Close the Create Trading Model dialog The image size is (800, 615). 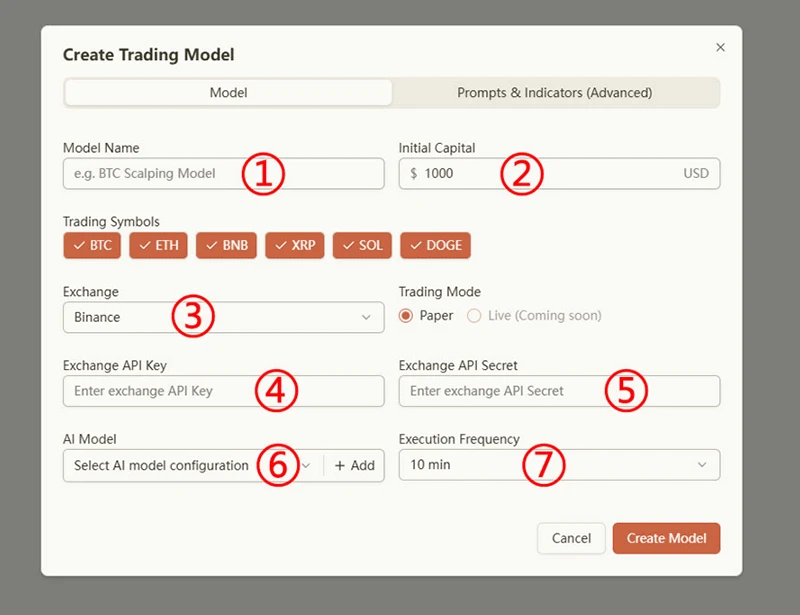click(x=720, y=47)
